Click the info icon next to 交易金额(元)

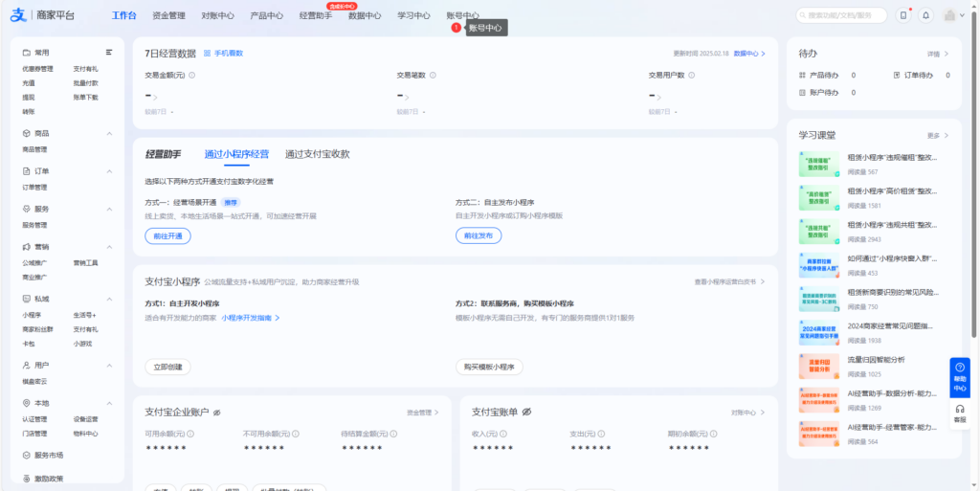coord(191,75)
